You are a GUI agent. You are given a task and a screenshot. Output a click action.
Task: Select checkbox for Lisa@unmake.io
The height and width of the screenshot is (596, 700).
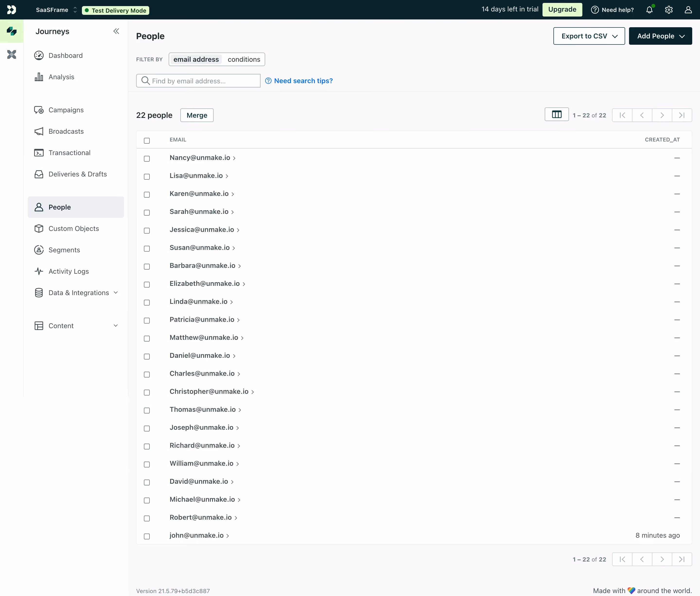tap(147, 176)
